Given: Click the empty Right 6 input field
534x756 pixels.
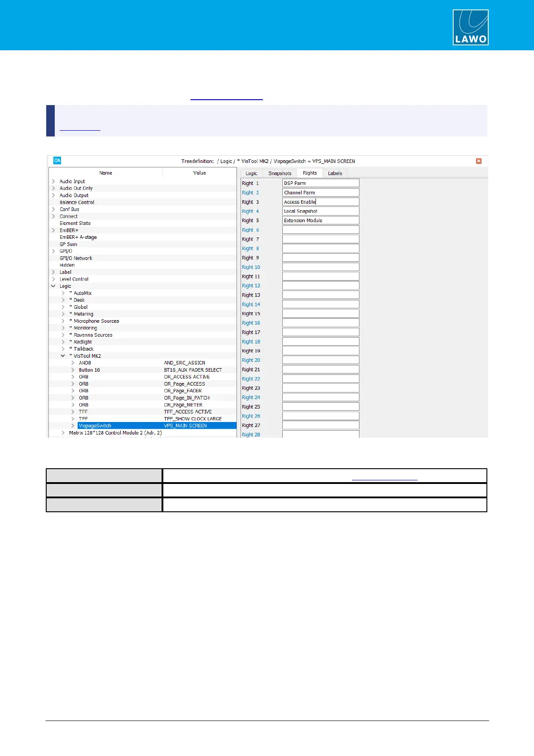Looking at the screenshot, I should point(320,230).
